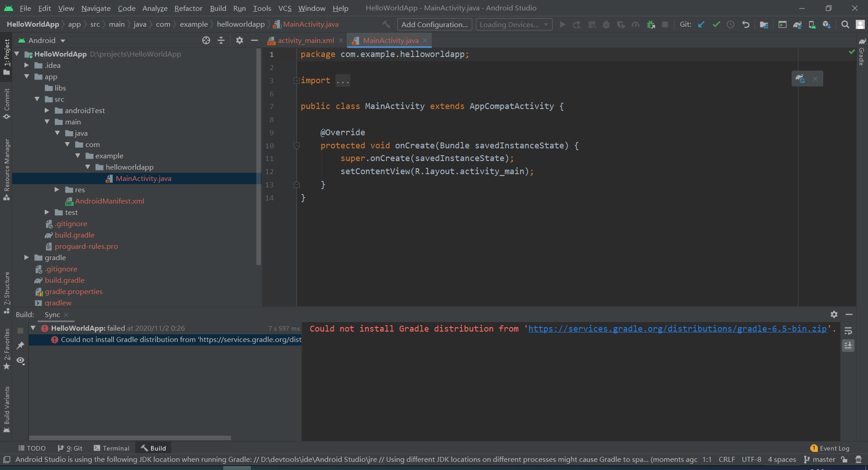
Task: Click the Debug app bug icon
Action: coord(606,24)
